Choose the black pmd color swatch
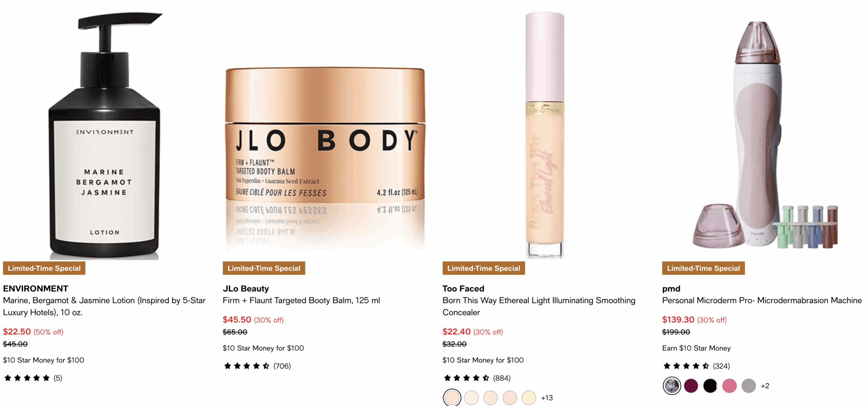This screenshot has width=868, height=406. coord(710,386)
